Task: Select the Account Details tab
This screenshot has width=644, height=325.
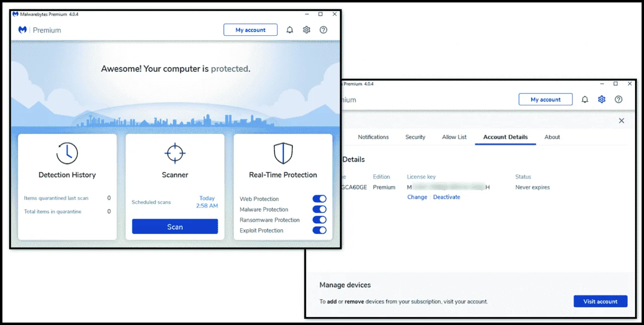Action: click(x=506, y=137)
